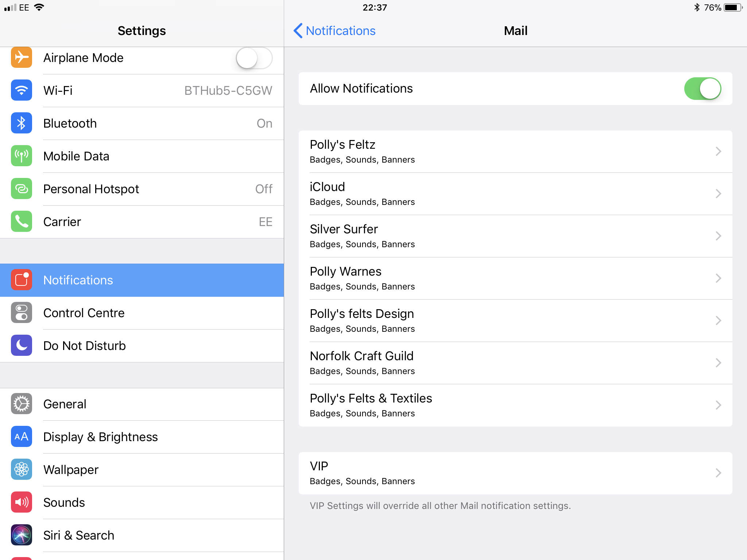Open VIP notification settings chevron
This screenshot has height=560, width=747.
718,473
